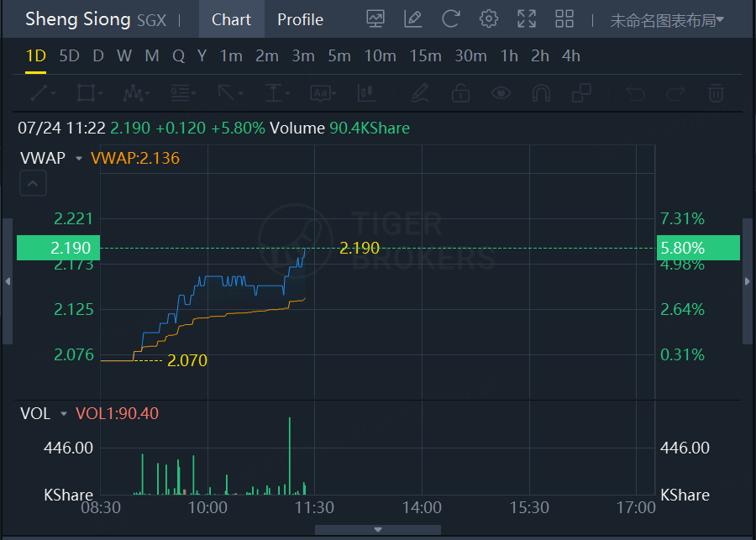This screenshot has height=540, width=756.
Task: Expand the left side panel arrow
Action: (8, 281)
